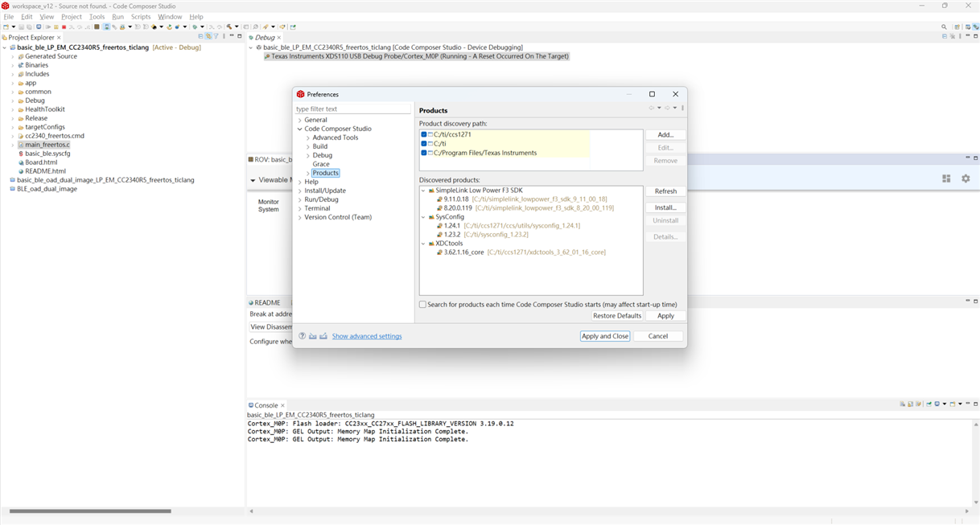
Task: Click the forward arrow in Products page header
Action: [x=667, y=108]
